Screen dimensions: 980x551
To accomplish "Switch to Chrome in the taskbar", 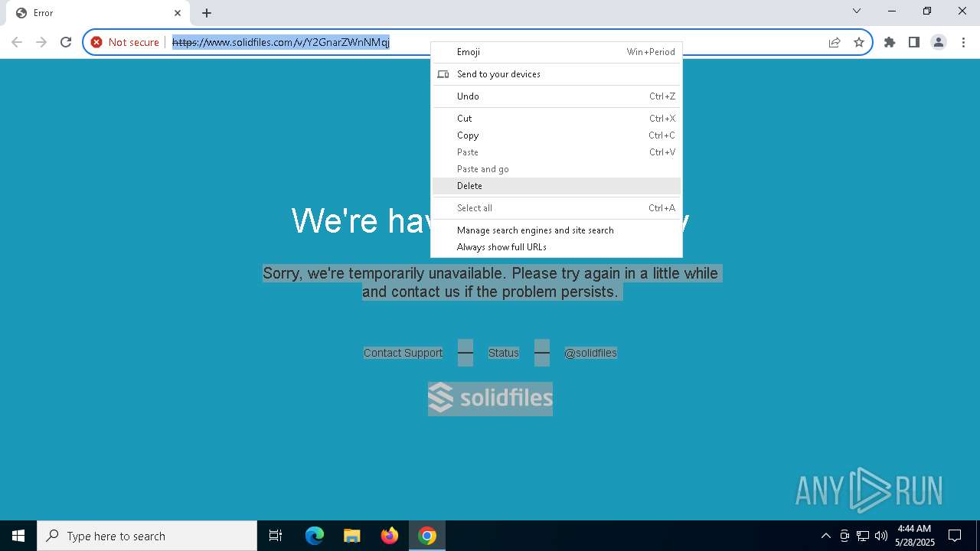I will coord(427,536).
